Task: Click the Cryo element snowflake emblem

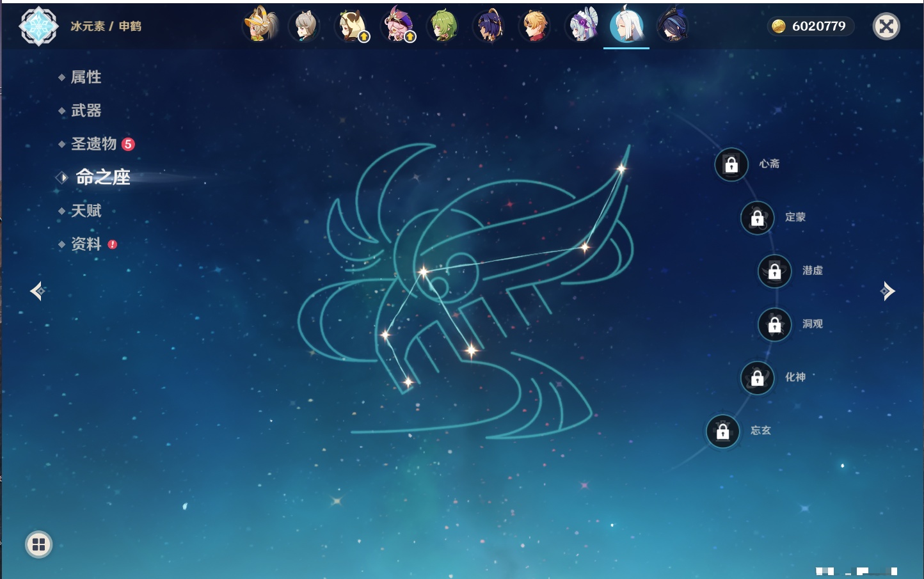Action: click(38, 26)
